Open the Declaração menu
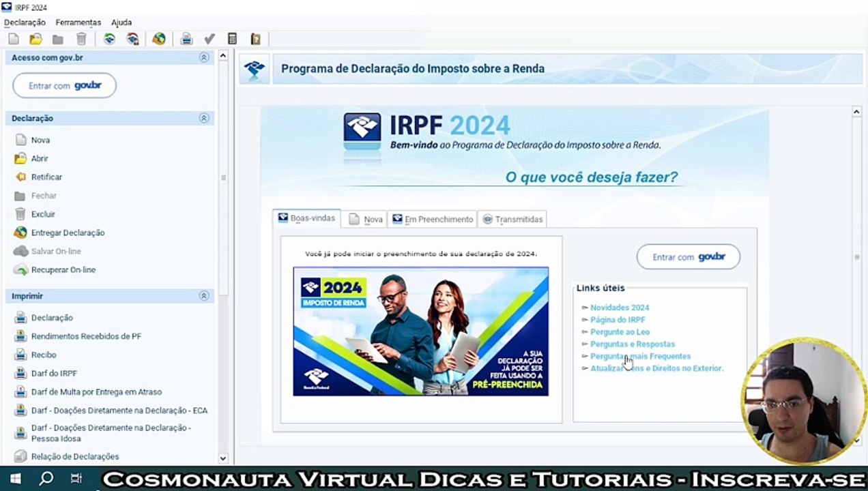868x491 pixels. coord(25,23)
